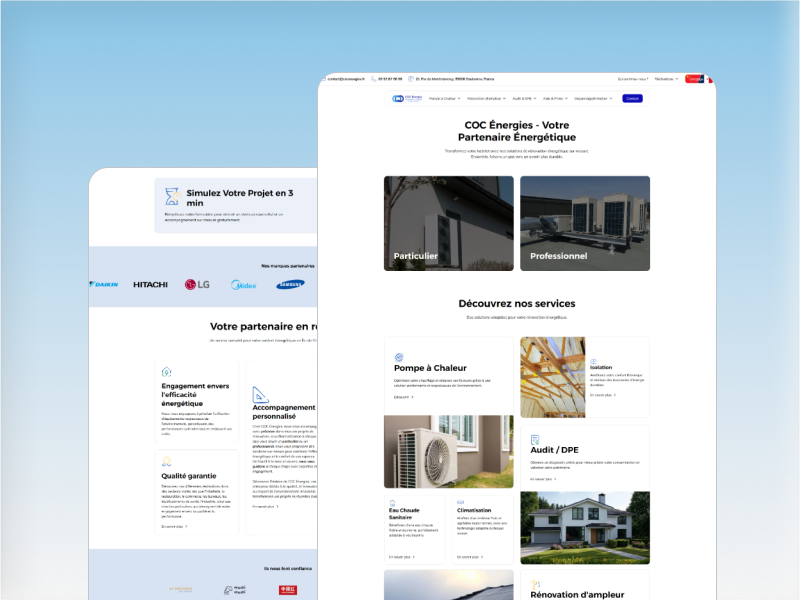Click the Pompe à Chaleur card title
The height and width of the screenshot is (600, 800).
(x=430, y=368)
